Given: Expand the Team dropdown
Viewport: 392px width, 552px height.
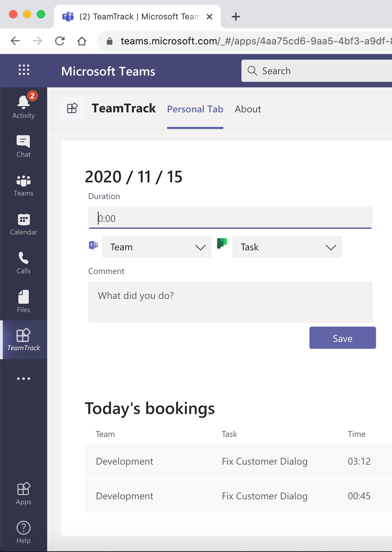Looking at the screenshot, I should [157, 247].
